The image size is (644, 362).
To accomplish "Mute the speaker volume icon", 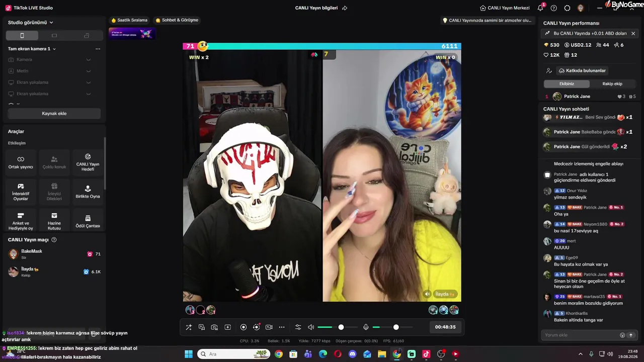I will pos(311,327).
